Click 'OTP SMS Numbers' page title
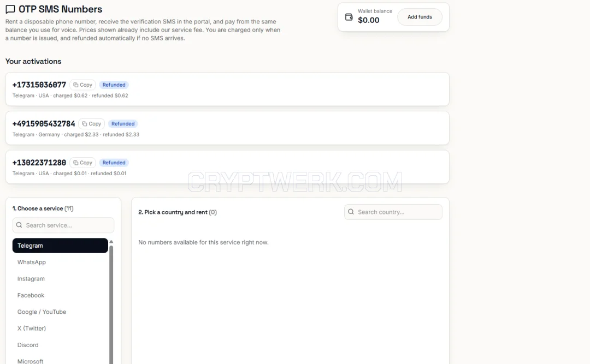This screenshot has height=364, width=590. coord(60,9)
